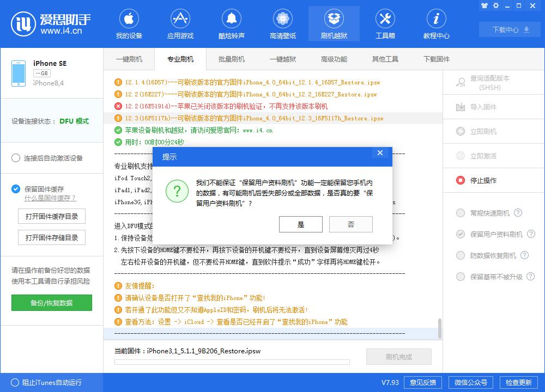Uncheck 保留固件缓存 checkbox
The image size is (545, 392).
(x=16, y=189)
